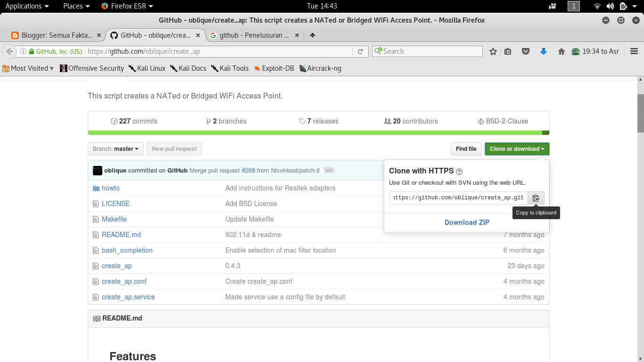644x362 pixels.
Task: Open URL bar history dropdown arrow
Action: coord(349,51)
